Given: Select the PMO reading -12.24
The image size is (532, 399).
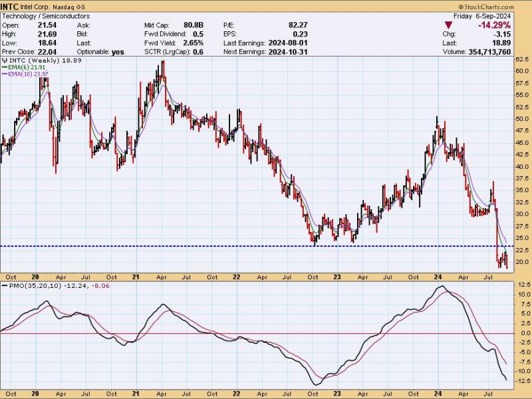Looking at the screenshot, I should tap(75, 286).
